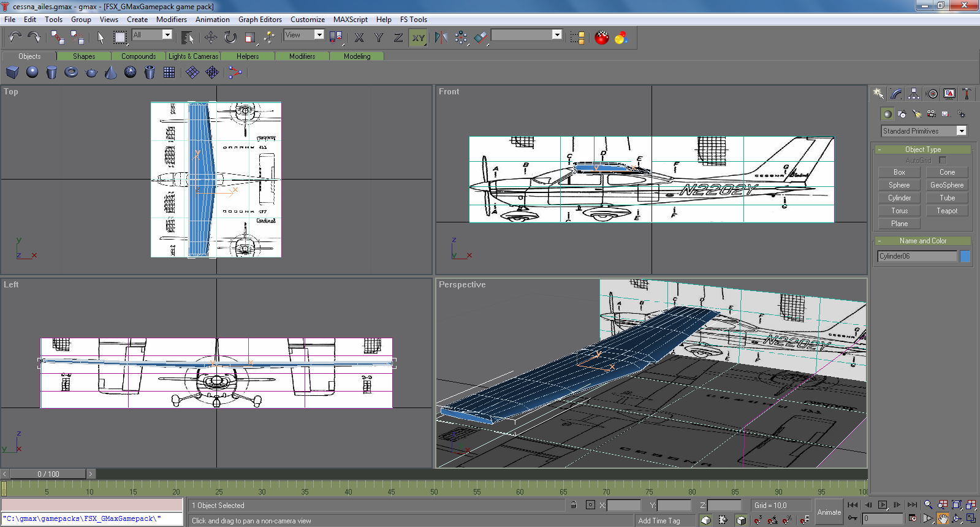Collapse the Name and Color rollout
The height and width of the screenshot is (527, 980).
coord(922,241)
